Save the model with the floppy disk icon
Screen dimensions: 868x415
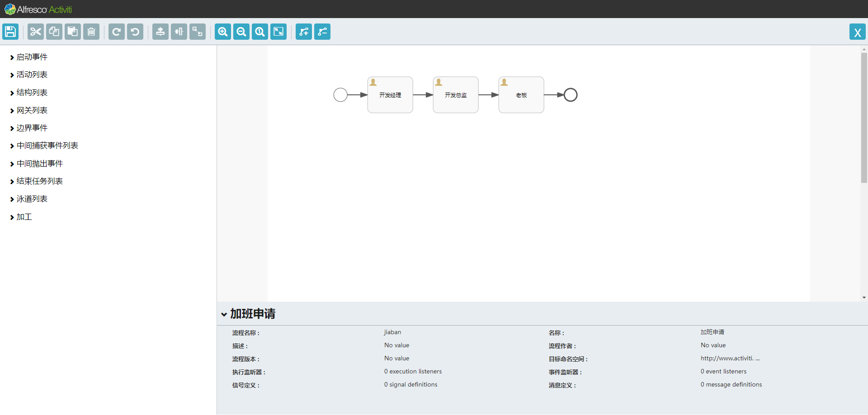point(10,32)
